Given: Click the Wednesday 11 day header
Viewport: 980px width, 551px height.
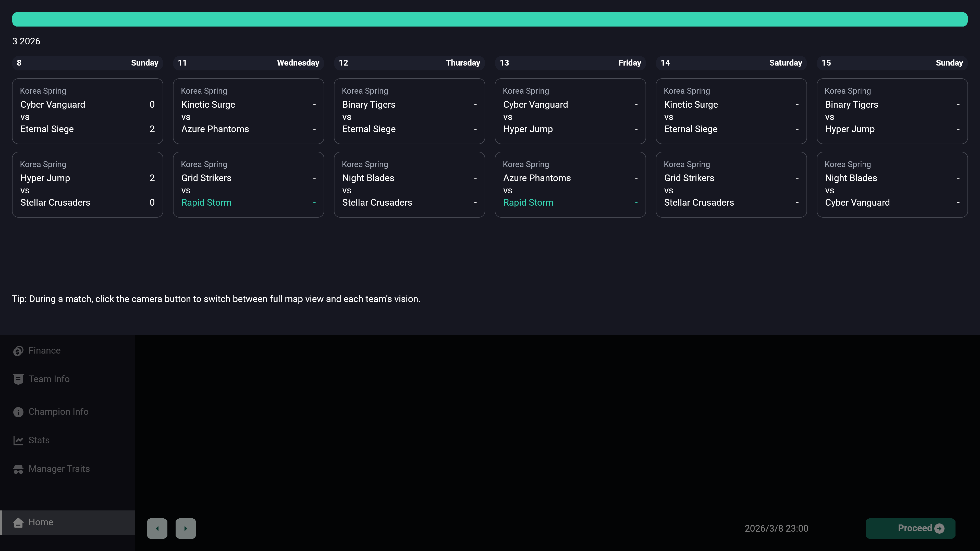Looking at the screenshot, I should [x=248, y=63].
